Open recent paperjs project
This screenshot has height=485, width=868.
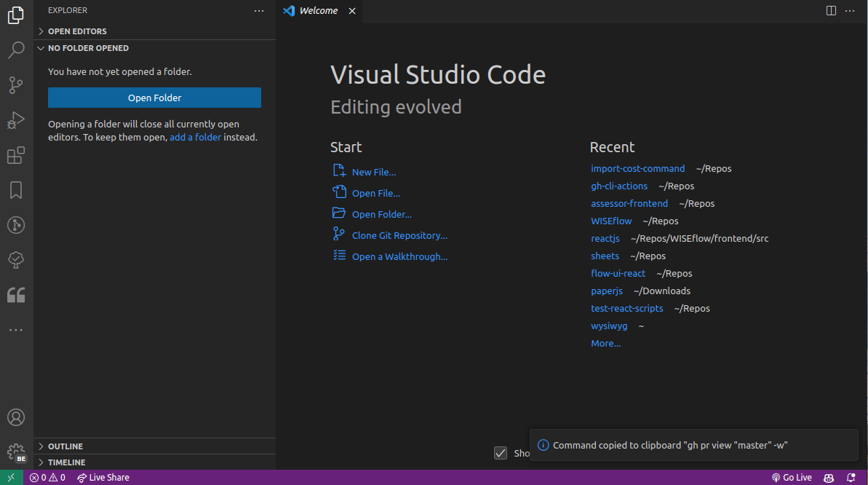(607, 291)
